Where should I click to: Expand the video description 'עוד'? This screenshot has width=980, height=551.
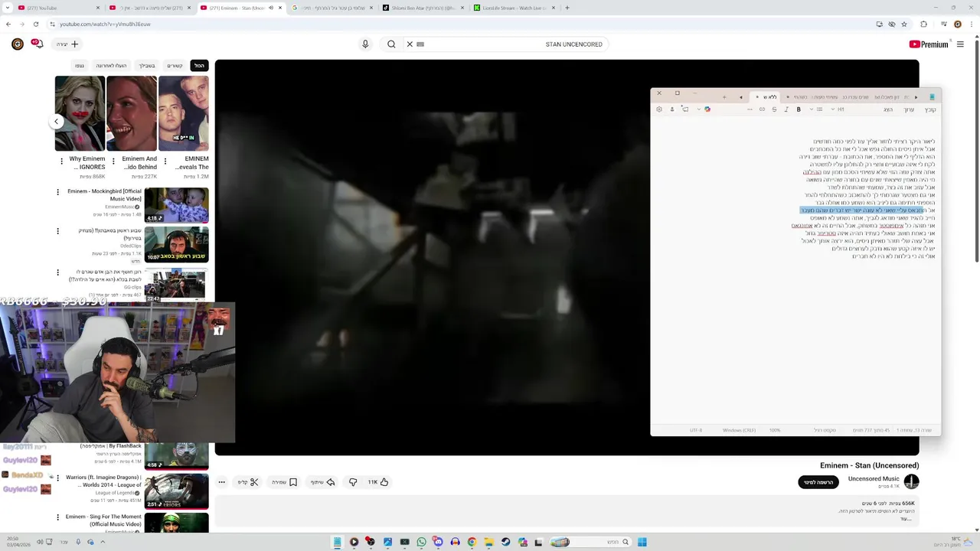(x=906, y=518)
